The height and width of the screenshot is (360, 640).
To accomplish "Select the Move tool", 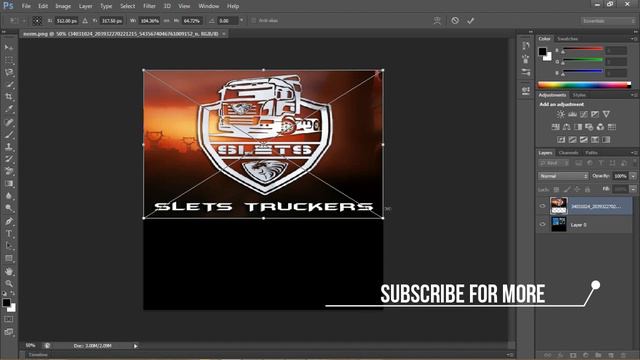I will (9, 48).
